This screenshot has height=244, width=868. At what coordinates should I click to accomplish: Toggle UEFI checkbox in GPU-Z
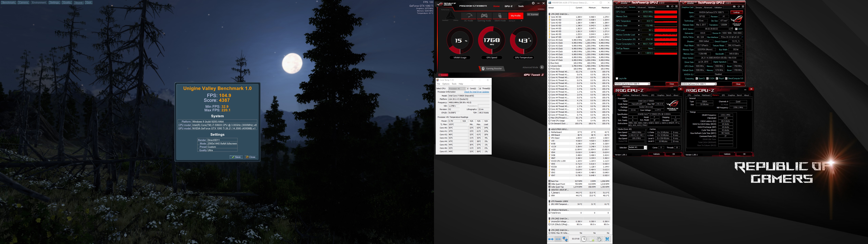(x=736, y=29)
